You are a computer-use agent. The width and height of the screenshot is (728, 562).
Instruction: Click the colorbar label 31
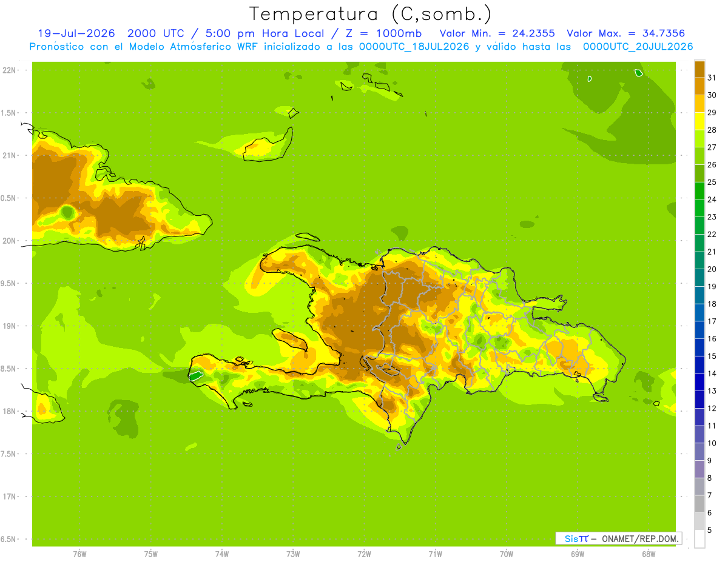[712, 78]
